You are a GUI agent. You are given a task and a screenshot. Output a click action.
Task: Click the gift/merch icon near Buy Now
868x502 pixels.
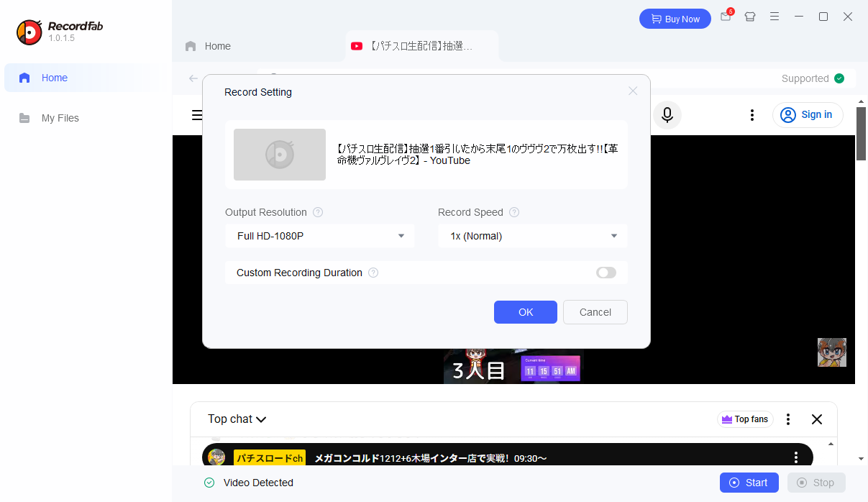pyautogui.click(x=750, y=16)
